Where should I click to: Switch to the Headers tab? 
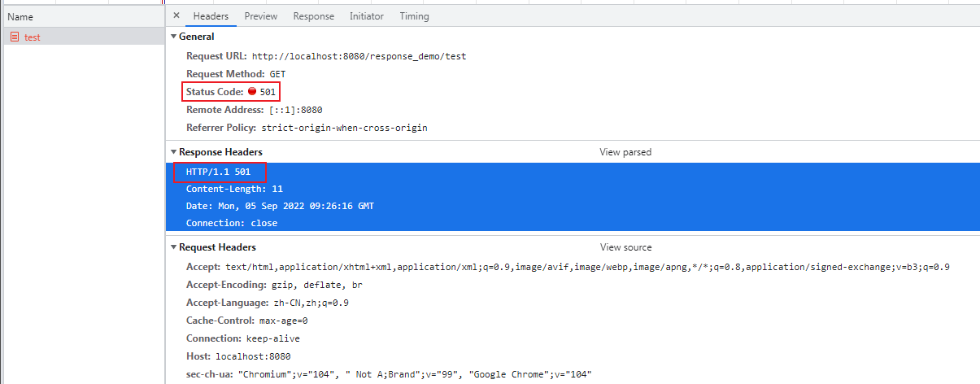click(211, 16)
